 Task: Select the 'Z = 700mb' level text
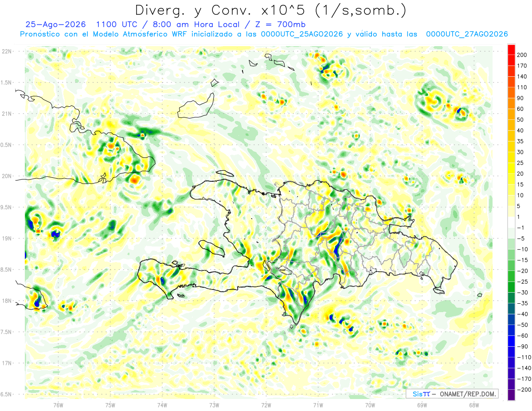pos(280,24)
